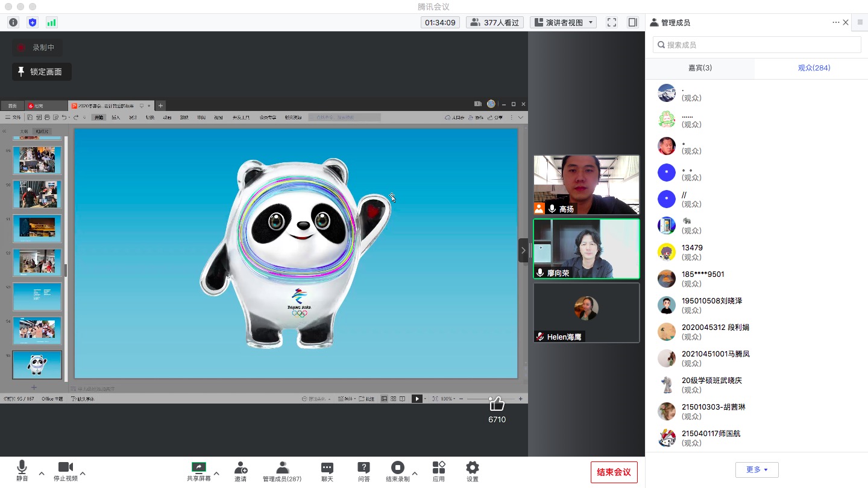Expand the 演讲者视图 layout dropdown

563,22
